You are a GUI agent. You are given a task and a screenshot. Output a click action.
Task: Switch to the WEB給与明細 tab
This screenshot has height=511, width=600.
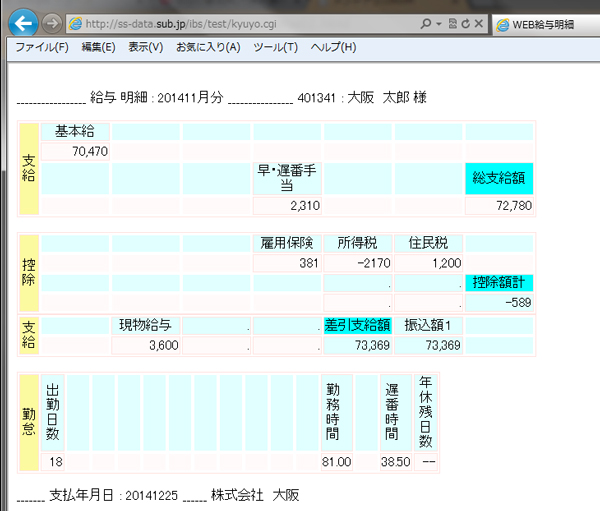tap(547, 23)
